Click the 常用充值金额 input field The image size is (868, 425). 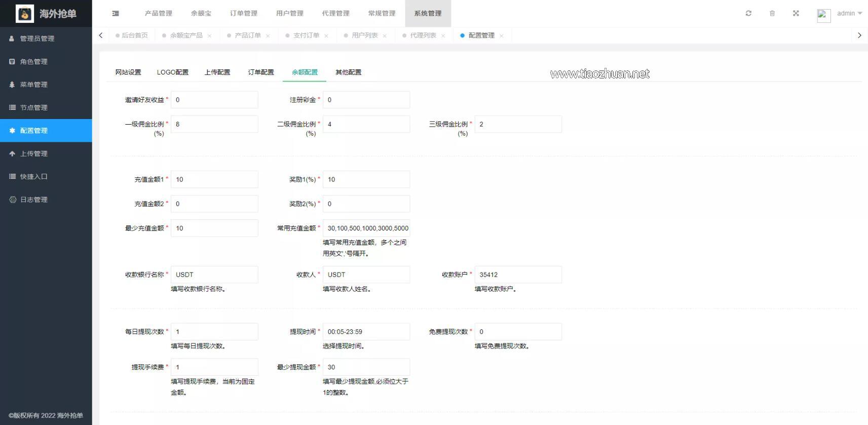pyautogui.click(x=366, y=228)
